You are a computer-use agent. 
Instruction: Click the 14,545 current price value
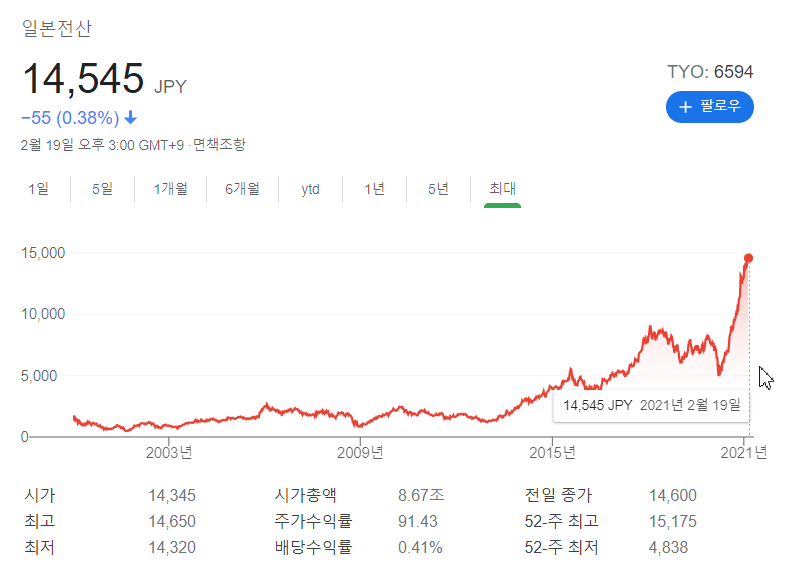pos(83,78)
